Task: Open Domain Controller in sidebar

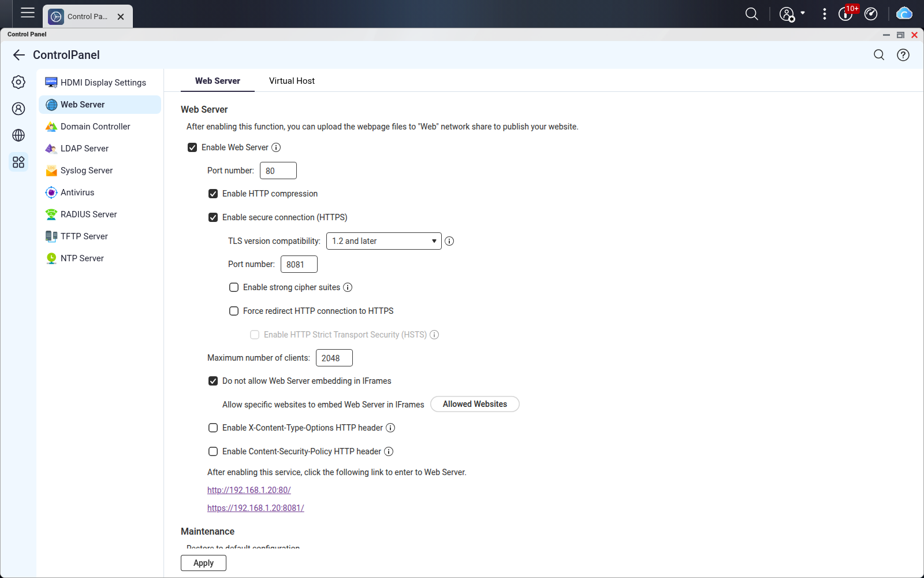Action: [100, 127]
